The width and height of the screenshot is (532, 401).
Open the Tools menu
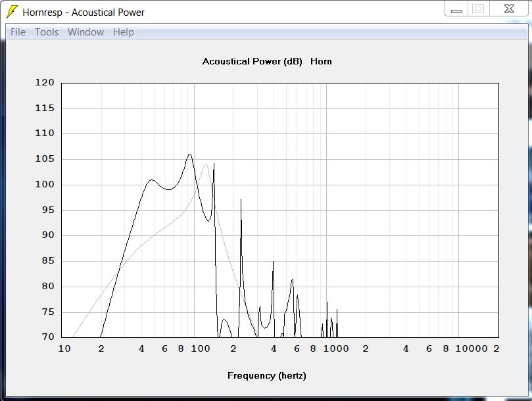point(47,32)
